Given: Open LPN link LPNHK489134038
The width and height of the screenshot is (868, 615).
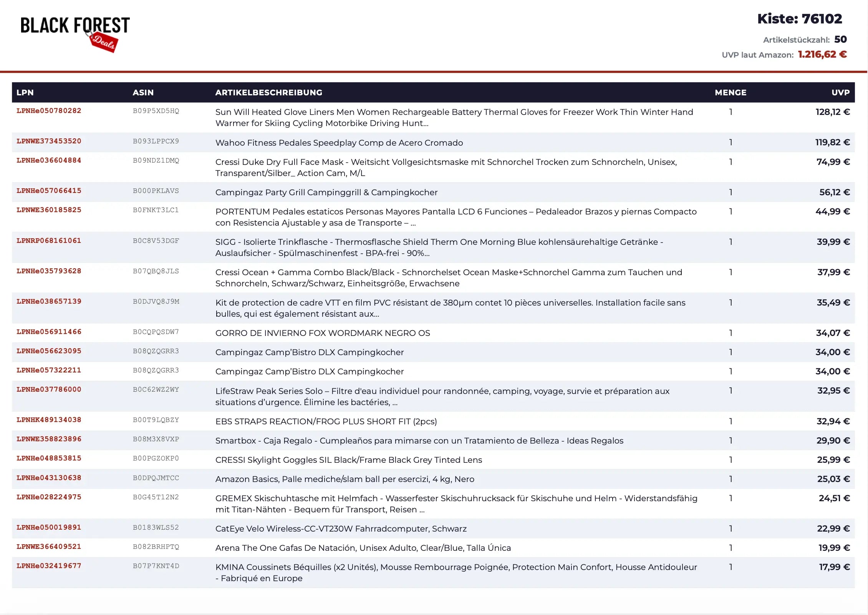Looking at the screenshot, I should point(49,420).
